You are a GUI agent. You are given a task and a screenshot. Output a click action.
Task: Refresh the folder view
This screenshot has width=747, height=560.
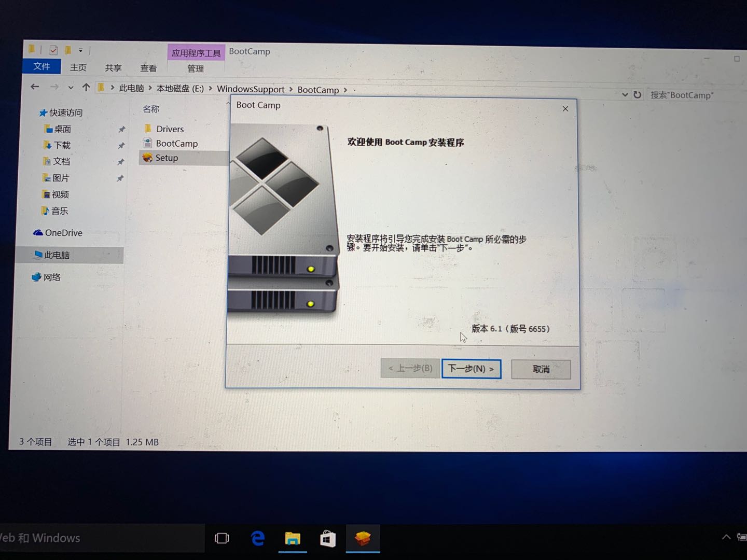pyautogui.click(x=638, y=95)
